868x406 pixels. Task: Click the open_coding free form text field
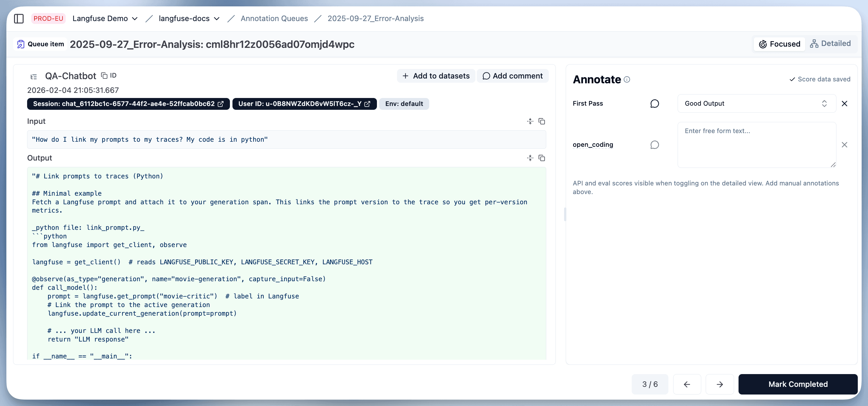click(756, 145)
